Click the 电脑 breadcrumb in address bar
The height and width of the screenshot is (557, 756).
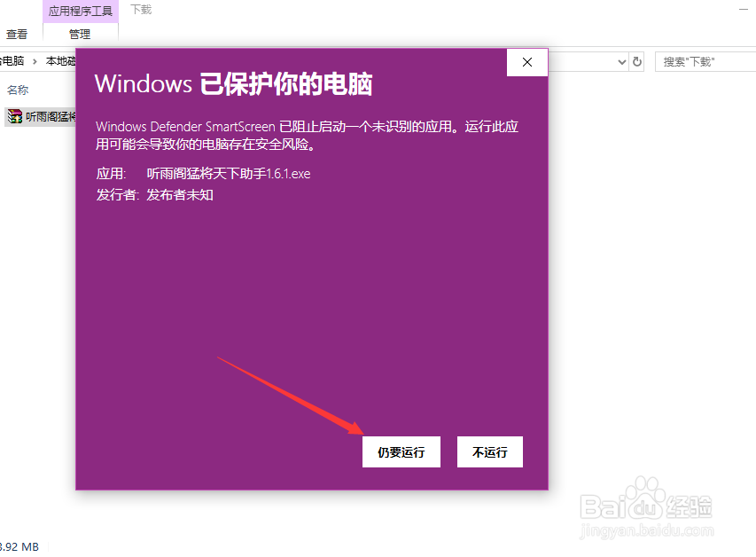click(12, 61)
